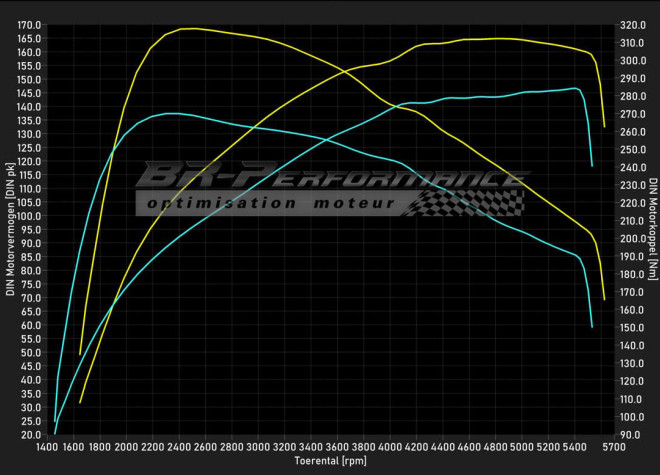Viewport: 660px width, 475px height.
Task: Click the 2000 rpm tick label
Action: 127,447
